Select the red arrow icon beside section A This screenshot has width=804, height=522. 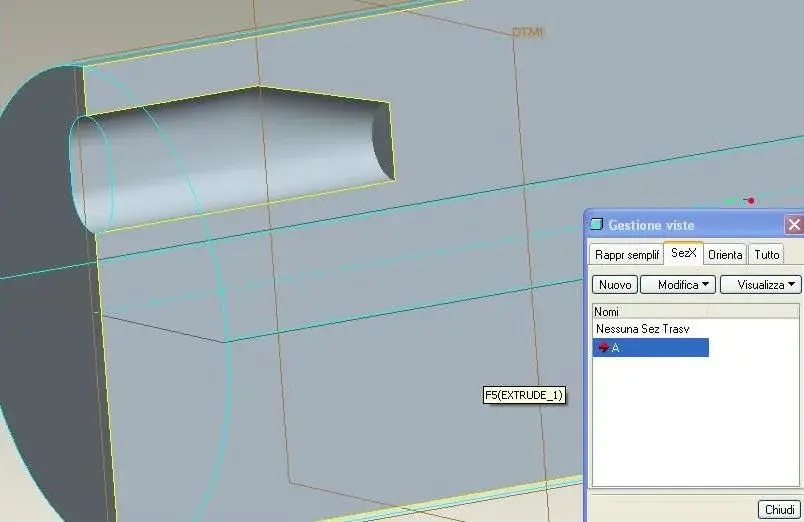click(603, 347)
